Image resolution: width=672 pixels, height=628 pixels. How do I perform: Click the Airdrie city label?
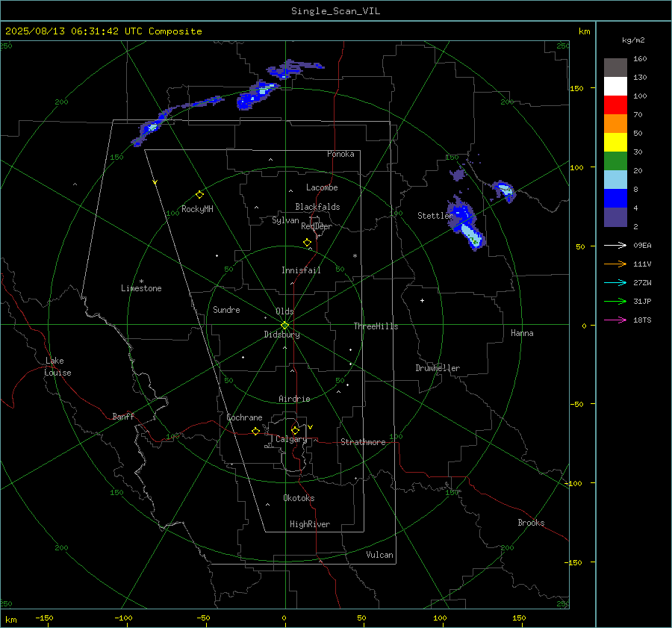(294, 399)
